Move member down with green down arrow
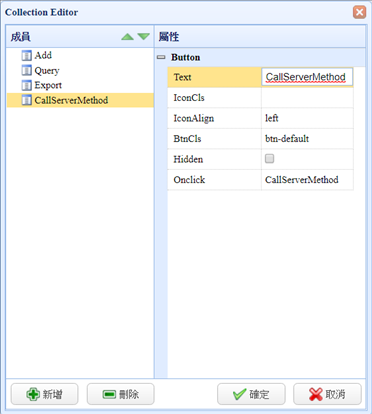372x414 pixels. 144,37
